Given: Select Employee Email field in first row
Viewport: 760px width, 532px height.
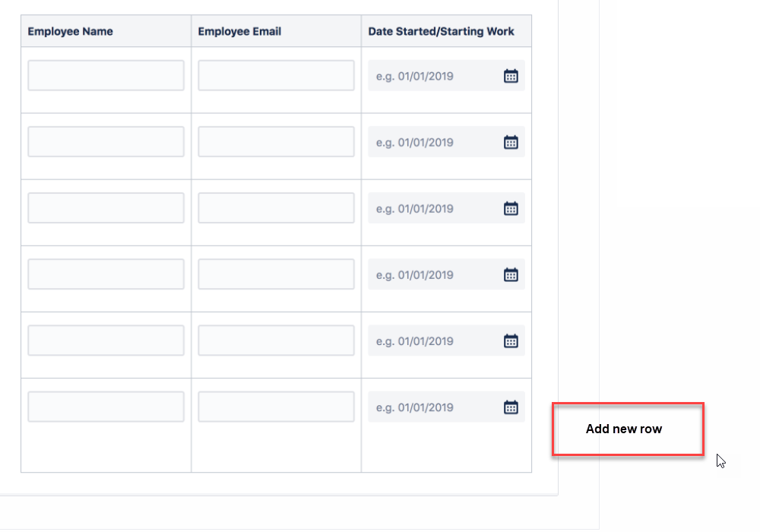Looking at the screenshot, I should pyautogui.click(x=276, y=75).
